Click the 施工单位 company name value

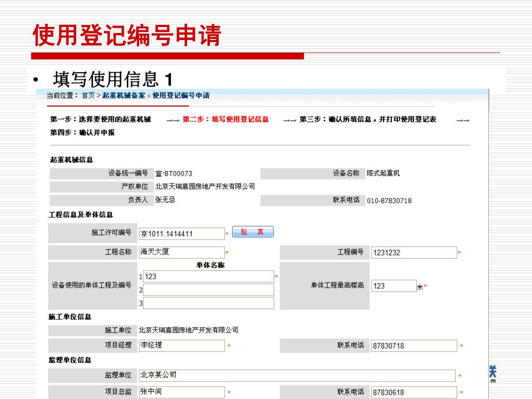[188, 330]
